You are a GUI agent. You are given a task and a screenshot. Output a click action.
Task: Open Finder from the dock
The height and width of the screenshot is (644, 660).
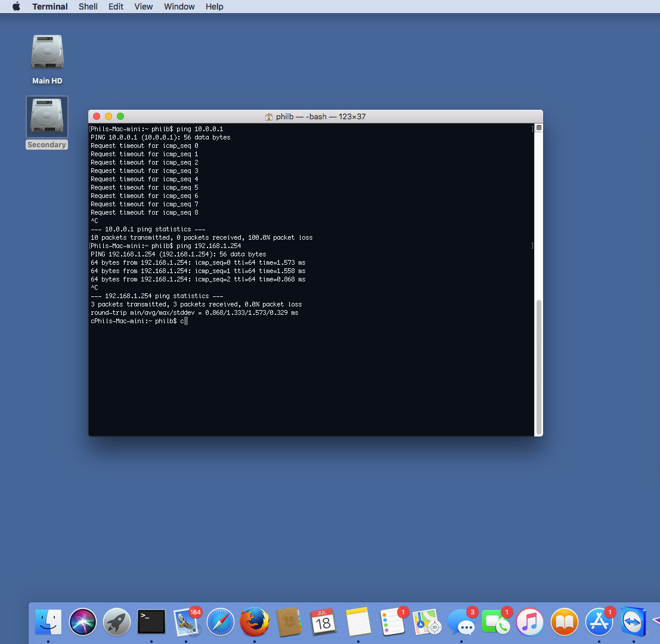tap(48, 623)
